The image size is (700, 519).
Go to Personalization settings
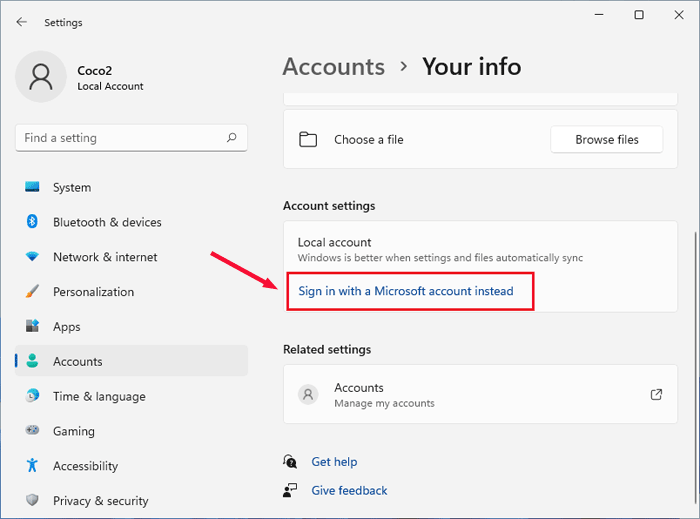point(131,291)
